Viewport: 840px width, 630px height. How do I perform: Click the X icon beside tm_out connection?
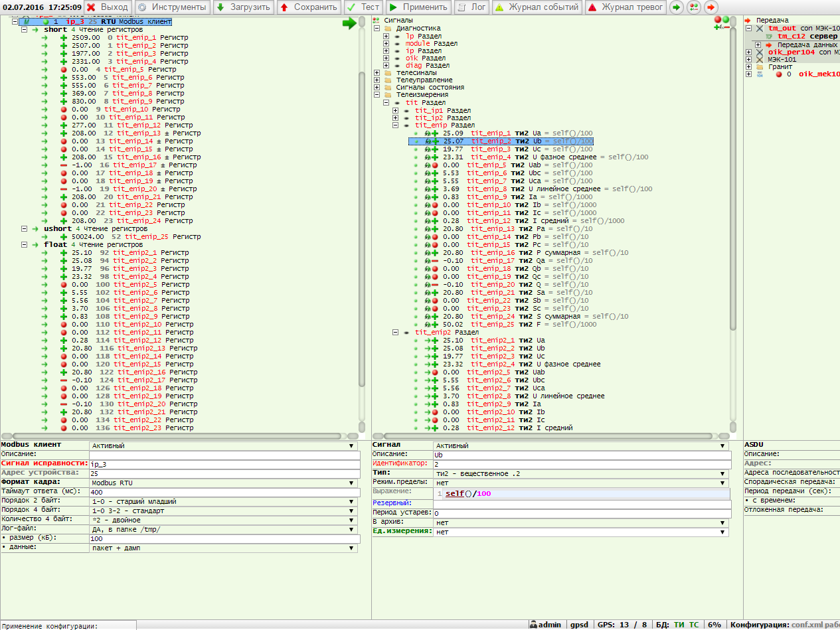[x=760, y=29]
